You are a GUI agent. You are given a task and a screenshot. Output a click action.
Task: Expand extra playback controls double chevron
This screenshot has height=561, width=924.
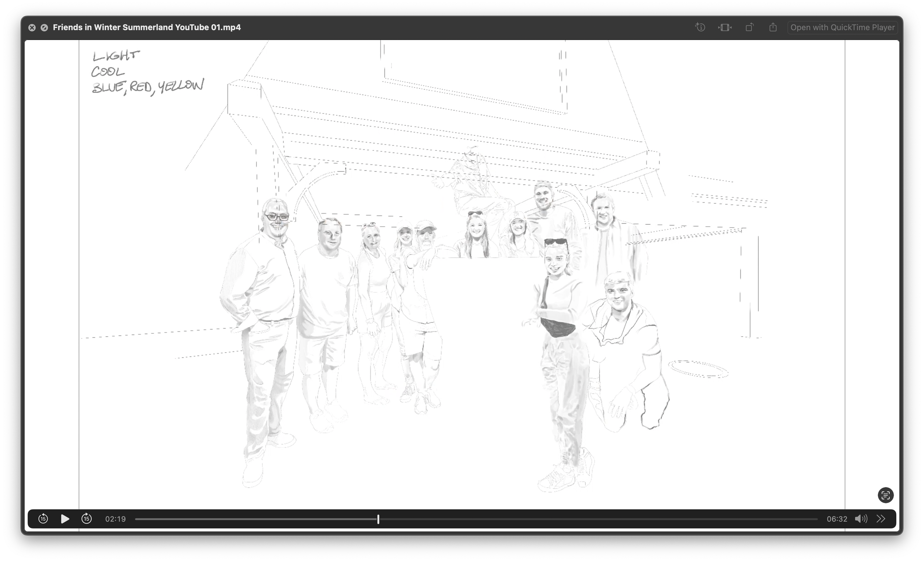[x=881, y=519]
